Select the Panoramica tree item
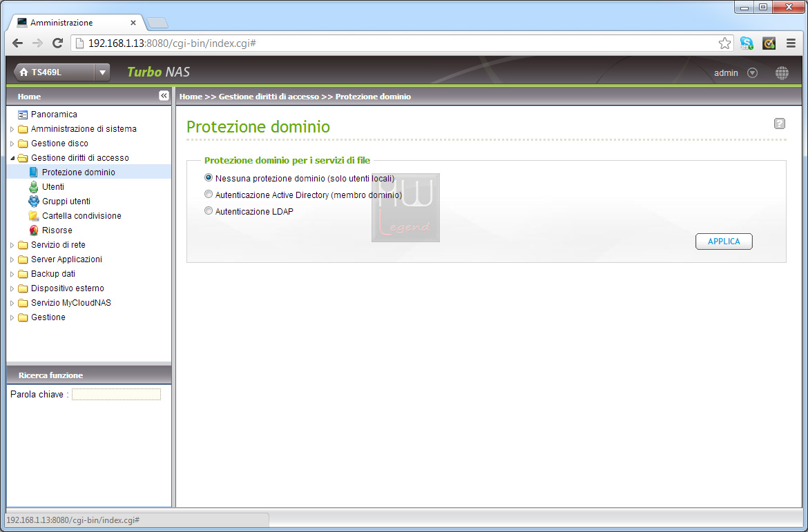 tap(54, 115)
